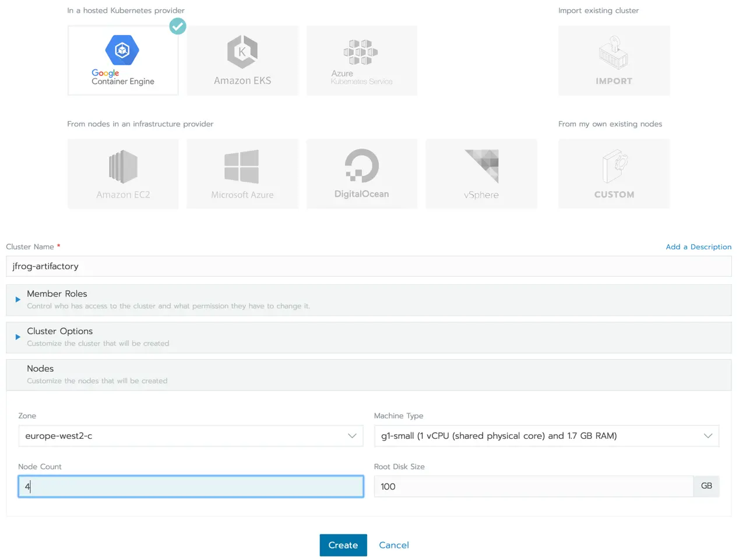
Task: Open the Machine Type dropdown
Action: [547, 436]
